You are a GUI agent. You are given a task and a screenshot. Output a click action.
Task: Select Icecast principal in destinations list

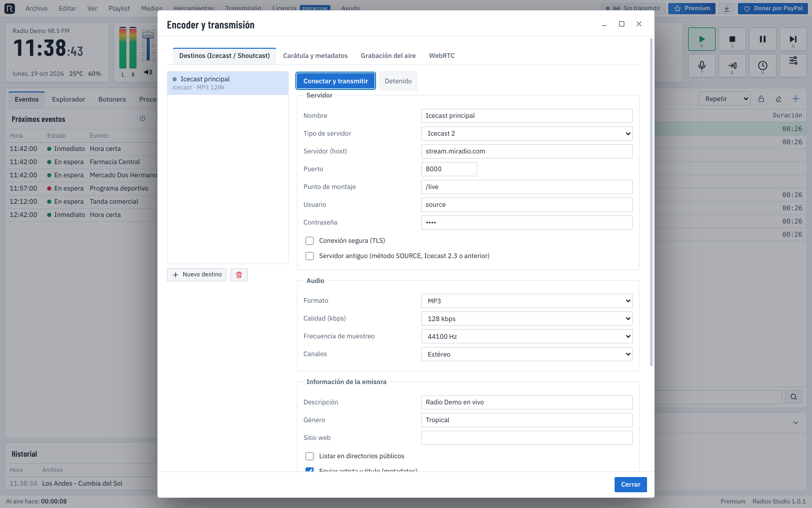click(x=228, y=83)
